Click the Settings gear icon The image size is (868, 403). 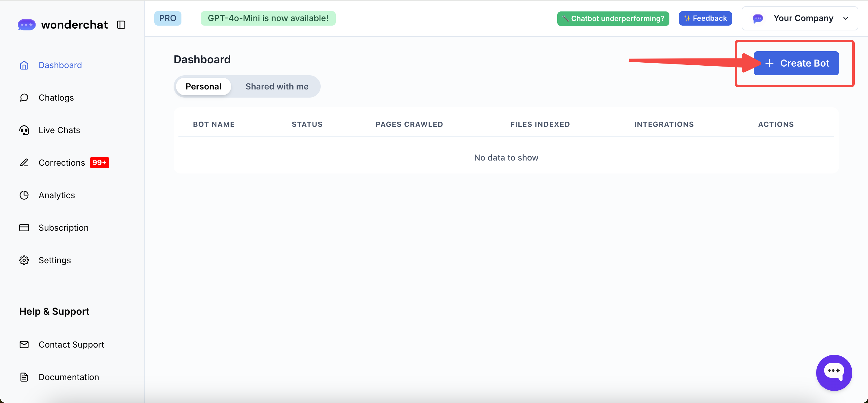click(24, 260)
